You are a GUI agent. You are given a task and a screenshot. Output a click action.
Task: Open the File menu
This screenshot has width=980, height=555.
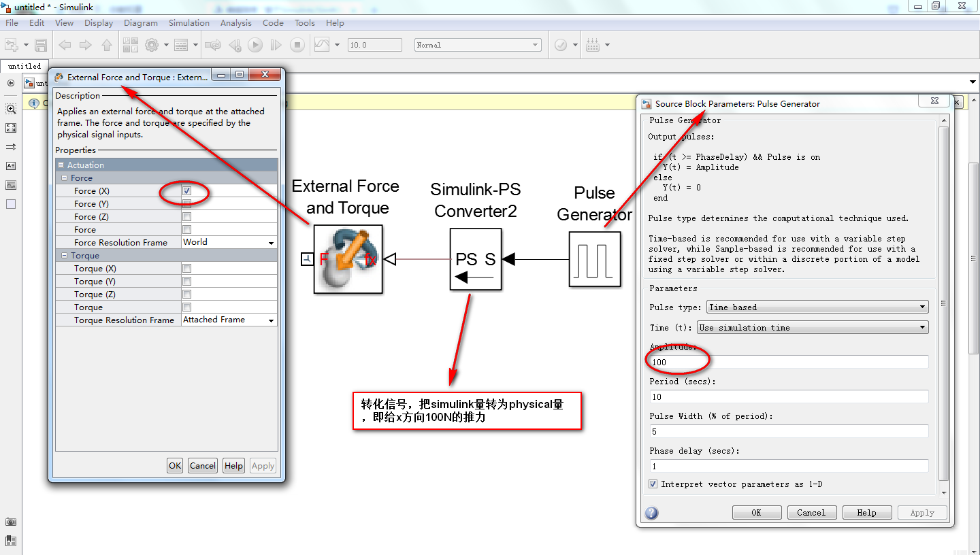(x=12, y=22)
